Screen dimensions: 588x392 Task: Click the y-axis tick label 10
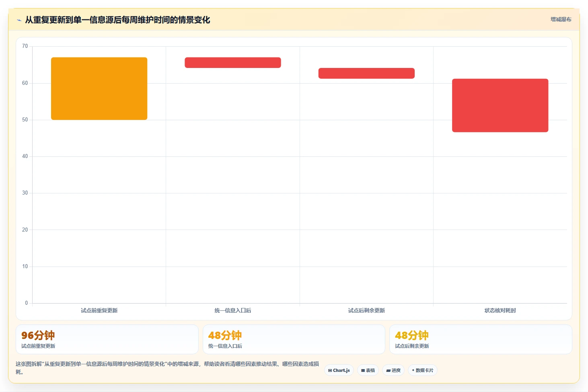pos(25,267)
